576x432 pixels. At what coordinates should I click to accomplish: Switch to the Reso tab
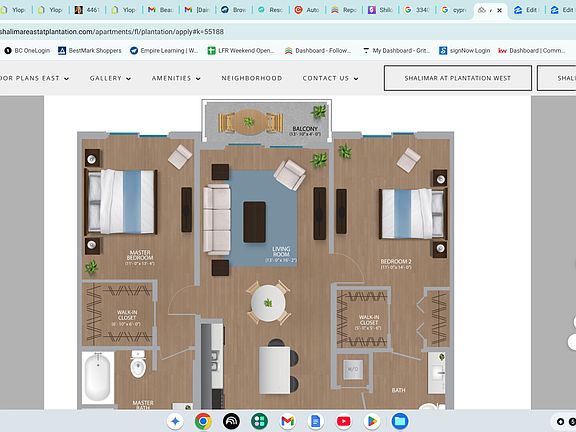tap(271, 10)
